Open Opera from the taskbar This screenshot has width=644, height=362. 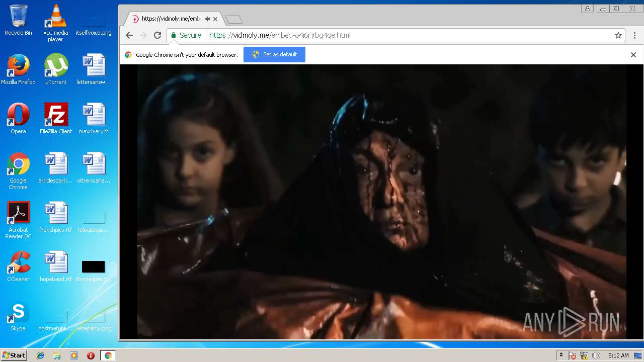[x=91, y=355]
